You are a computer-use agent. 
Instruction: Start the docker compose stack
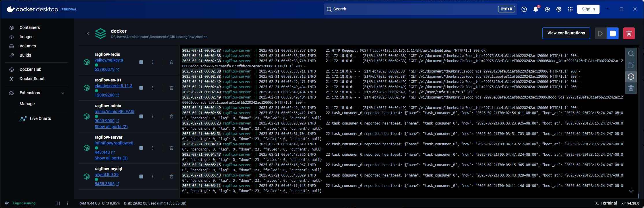[601, 34]
